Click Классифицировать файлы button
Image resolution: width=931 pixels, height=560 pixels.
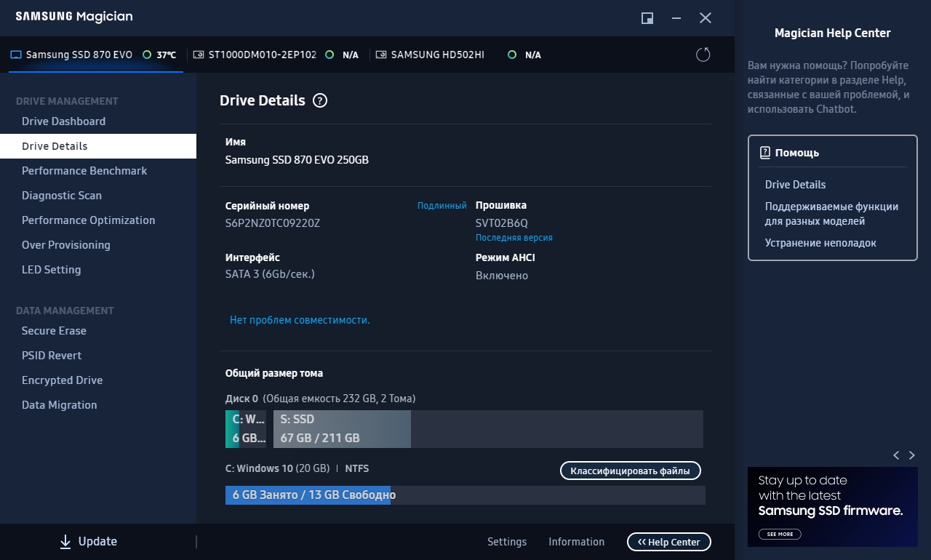click(631, 471)
